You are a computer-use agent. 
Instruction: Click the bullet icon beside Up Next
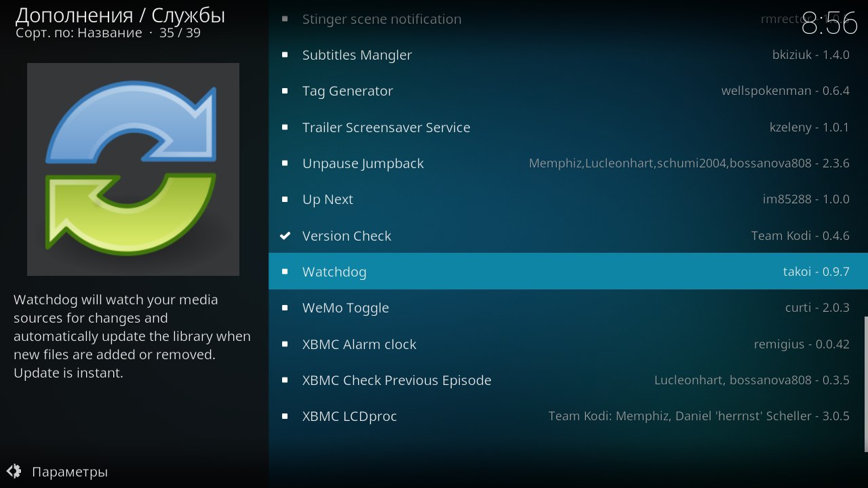click(x=285, y=199)
